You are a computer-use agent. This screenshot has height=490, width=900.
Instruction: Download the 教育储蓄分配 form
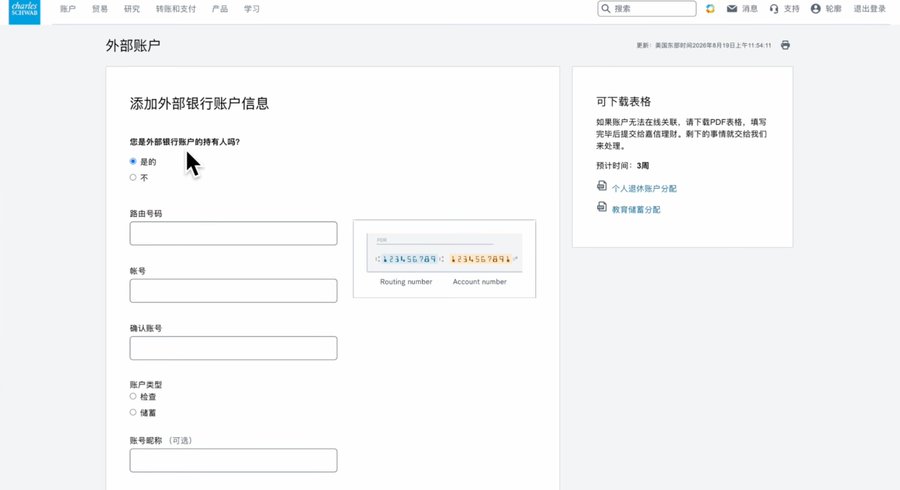(x=636, y=209)
